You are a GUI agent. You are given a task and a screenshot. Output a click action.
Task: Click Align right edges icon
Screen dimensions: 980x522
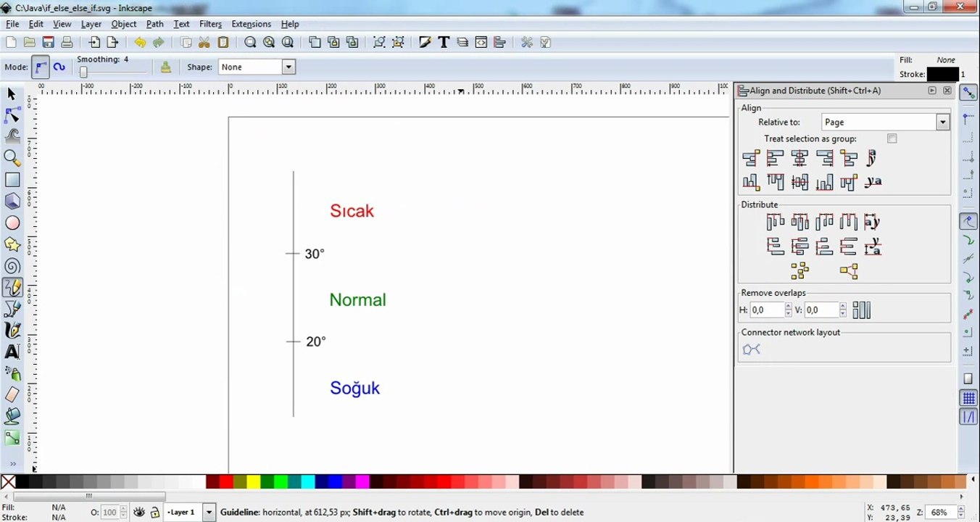pyautogui.click(x=824, y=158)
